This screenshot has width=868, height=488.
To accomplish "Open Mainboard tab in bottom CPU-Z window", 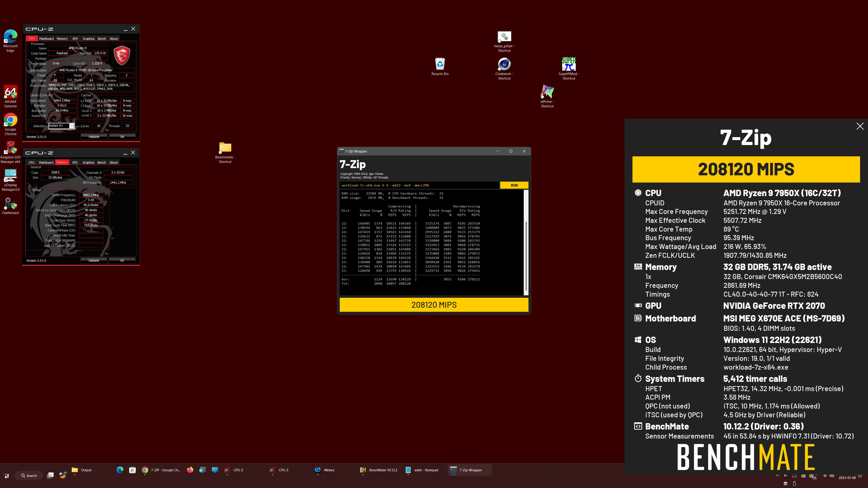I will (46, 162).
